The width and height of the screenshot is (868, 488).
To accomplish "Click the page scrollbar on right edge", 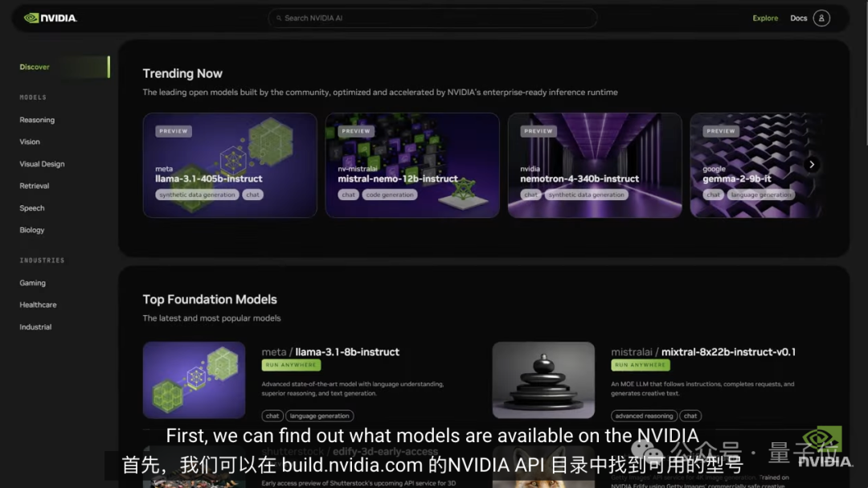I will pyautogui.click(x=866, y=72).
